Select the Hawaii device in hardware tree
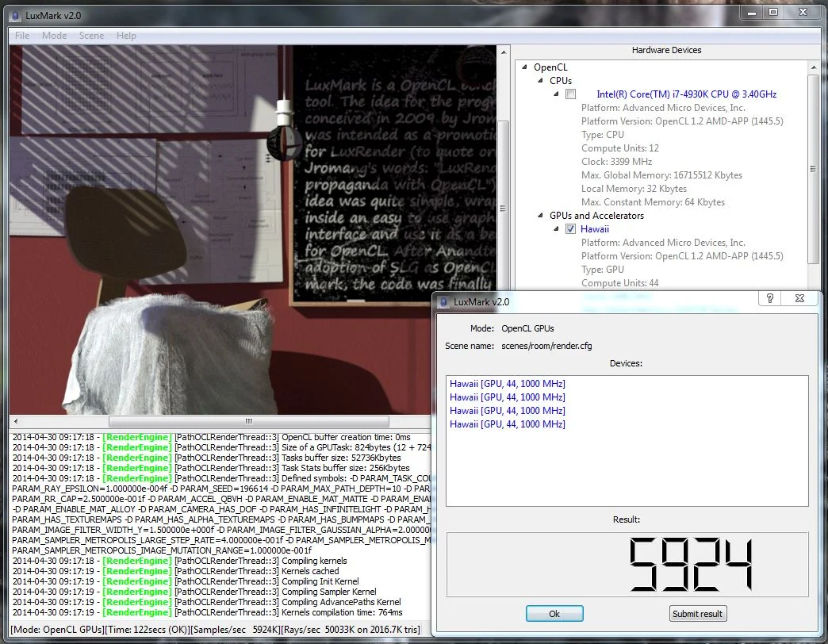Screen dimensions: 828x644 [x=595, y=229]
